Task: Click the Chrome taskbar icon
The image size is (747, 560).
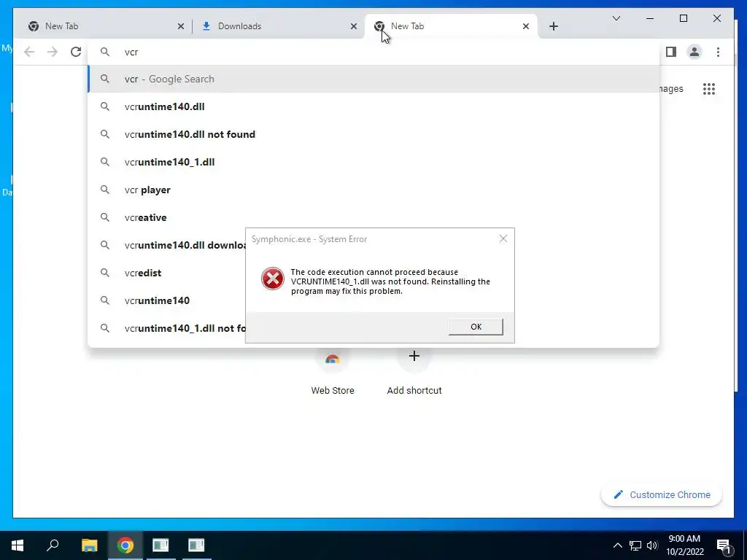Action: (x=125, y=545)
